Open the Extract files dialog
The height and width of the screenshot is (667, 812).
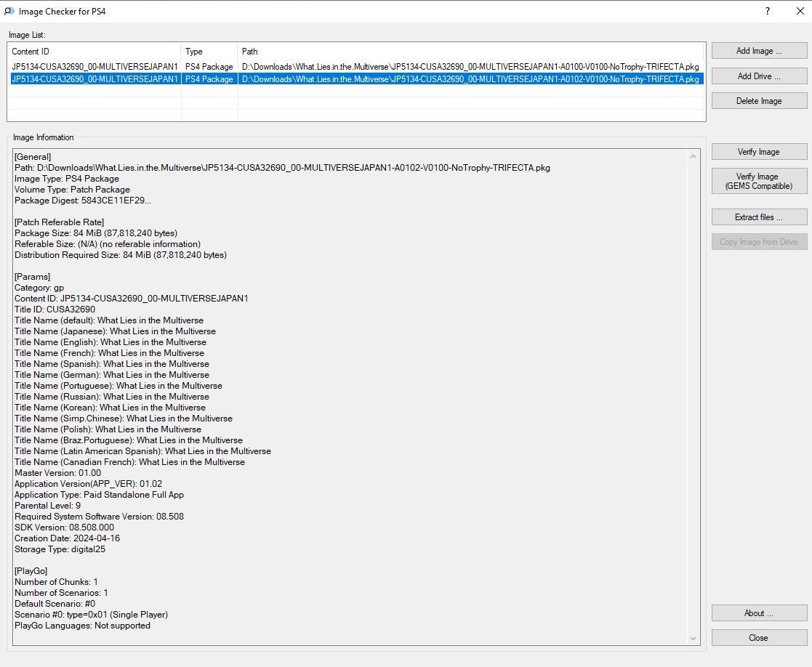[x=759, y=217]
